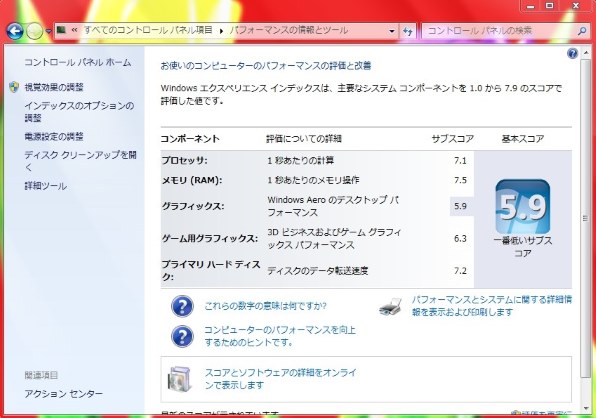Click すべてのコントロール パネル項目 breadcrumb
Viewport: 596px width, 418px height.
click(x=148, y=30)
